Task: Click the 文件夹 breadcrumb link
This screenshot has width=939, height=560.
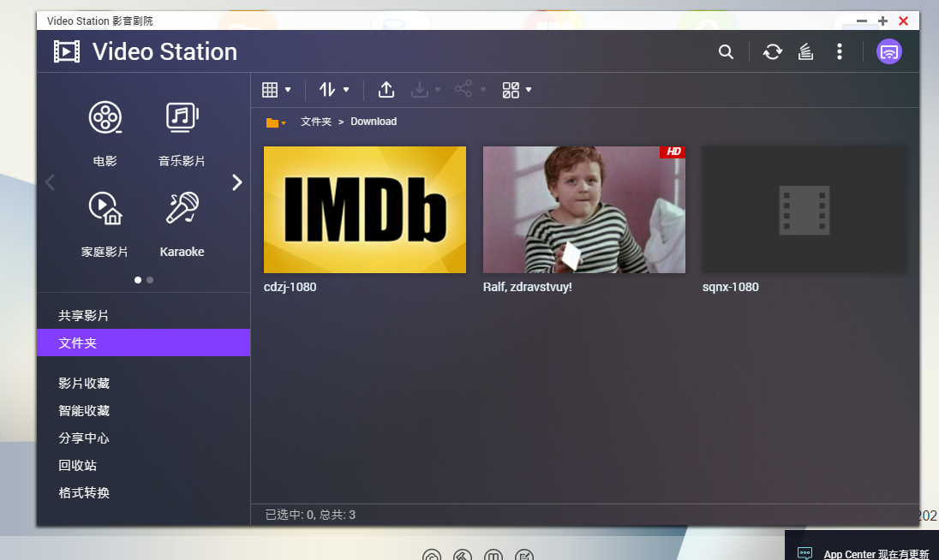Action: pyautogui.click(x=315, y=122)
